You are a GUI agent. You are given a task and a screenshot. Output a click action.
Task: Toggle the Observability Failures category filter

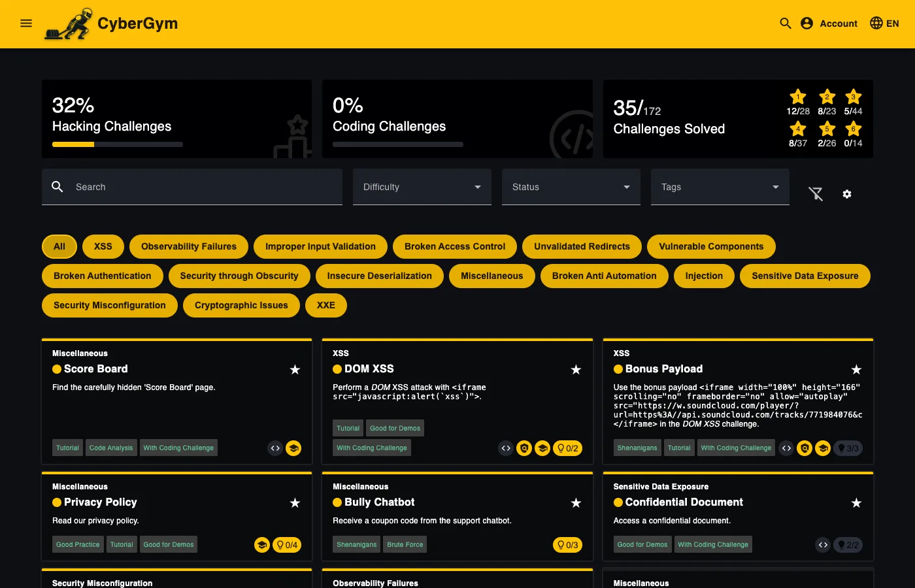pos(189,246)
